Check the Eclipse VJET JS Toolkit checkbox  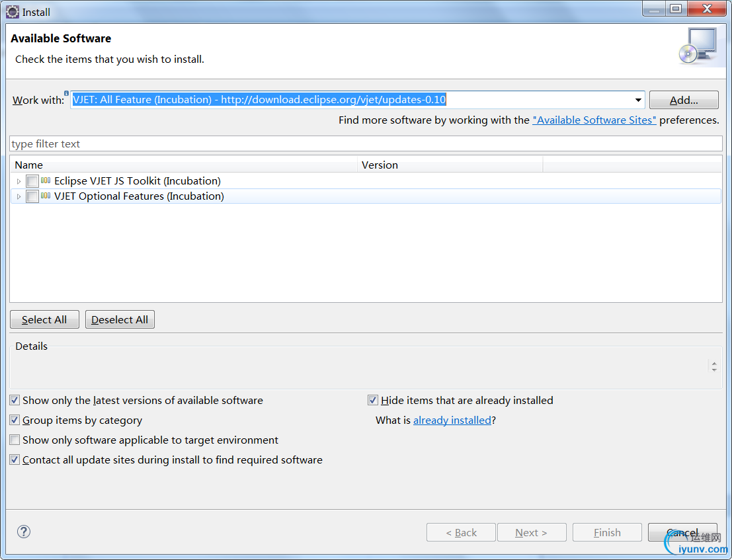pos(32,181)
